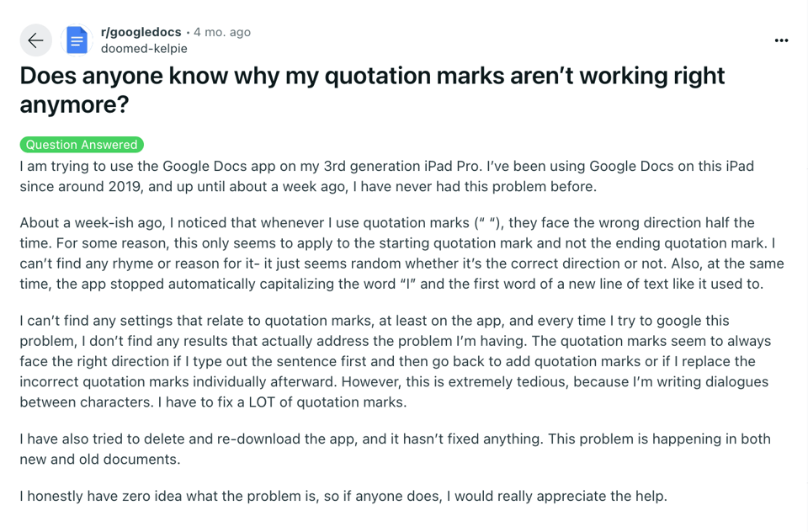The width and height of the screenshot is (808, 532).
Task: Open the three-dot post options menu
Action: click(781, 40)
